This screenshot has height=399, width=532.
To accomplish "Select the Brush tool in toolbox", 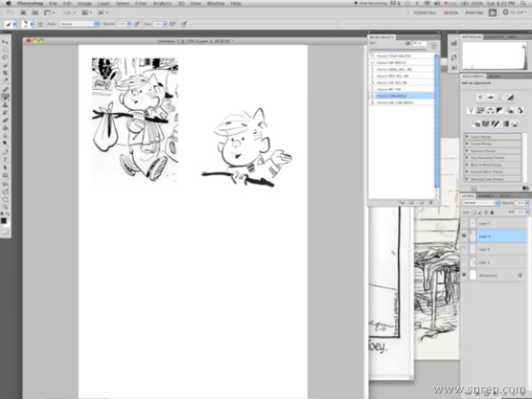I will 5,97.
